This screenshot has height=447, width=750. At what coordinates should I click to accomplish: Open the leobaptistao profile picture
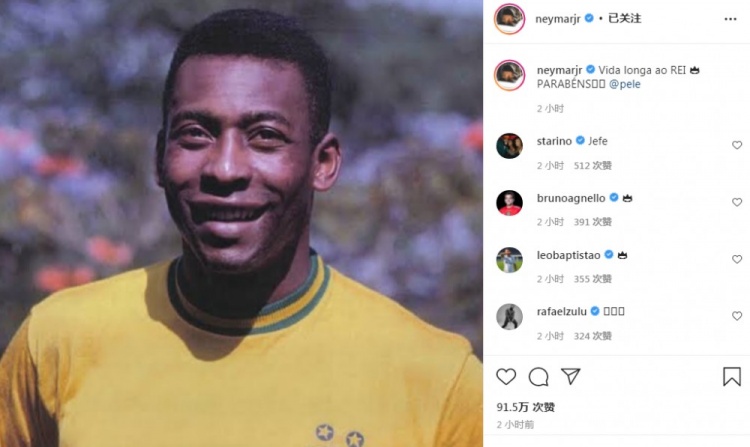coord(509,260)
